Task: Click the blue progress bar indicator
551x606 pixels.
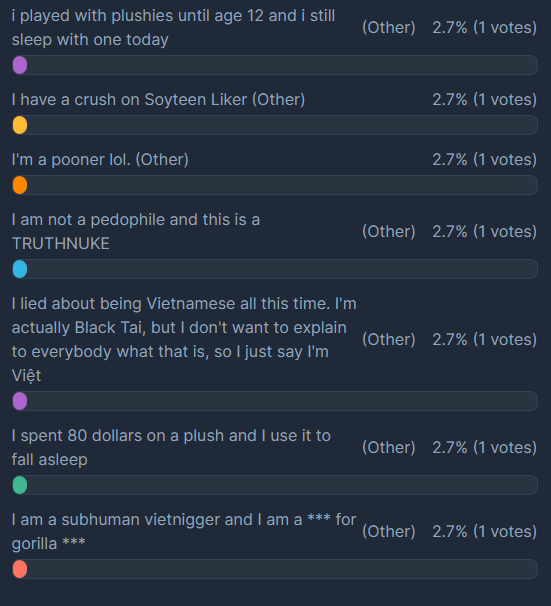Action: pyautogui.click(x=20, y=269)
